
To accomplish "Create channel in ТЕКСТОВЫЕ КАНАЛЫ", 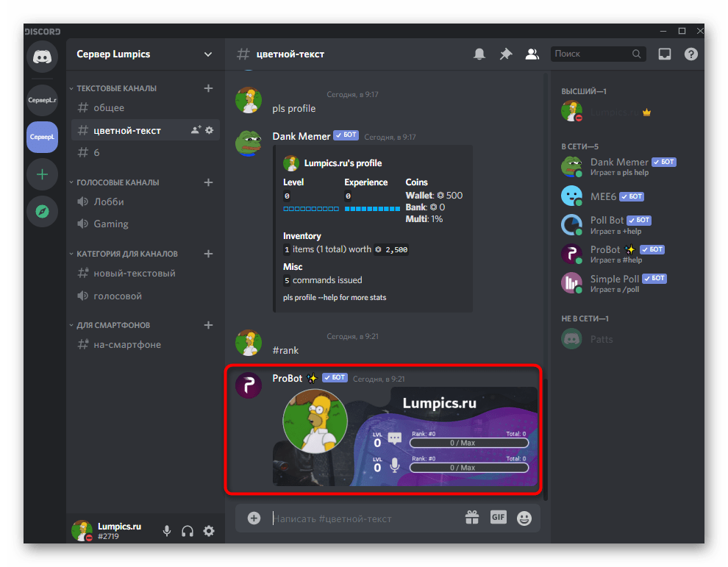I will point(208,88).
